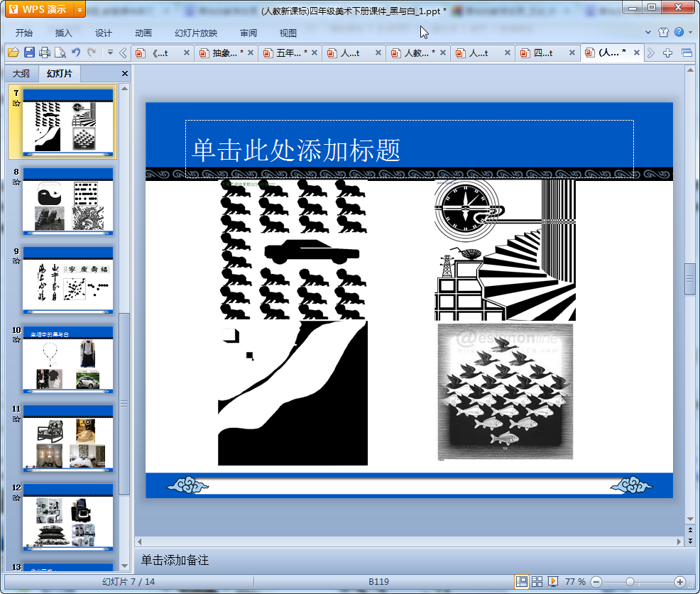Redo the last action
The width and height of the screenshot is (700, 594).
(x=92, y=53)
